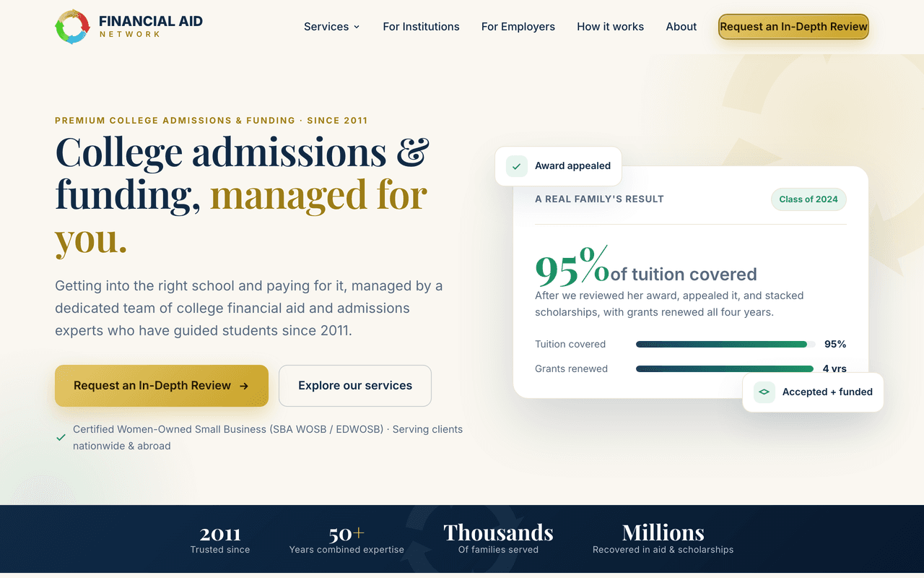Click the green icon in Accepted + funded badge
This screenshot has height=578, width=924.
pos(764,392)
